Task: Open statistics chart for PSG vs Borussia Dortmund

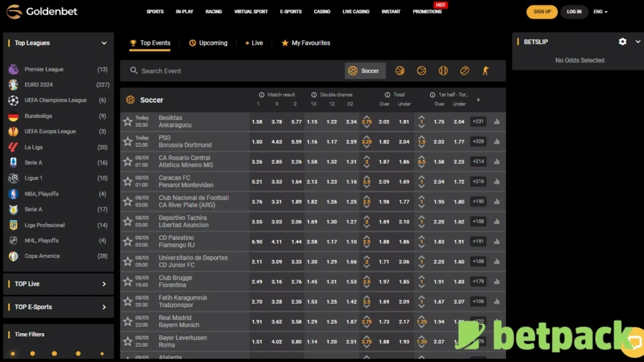Action: (x=496, y=141)
